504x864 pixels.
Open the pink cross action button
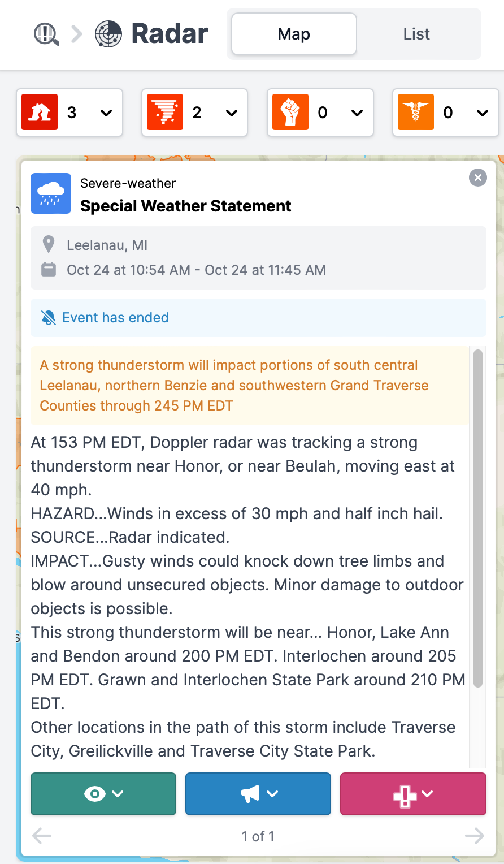point(413,794)
